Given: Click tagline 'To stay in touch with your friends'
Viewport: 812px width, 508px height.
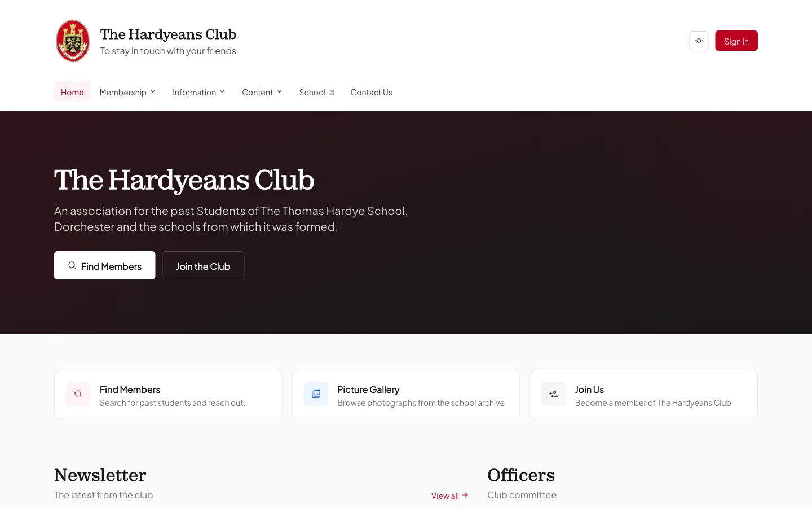Looking at the screenshot, I should (168, 51).
